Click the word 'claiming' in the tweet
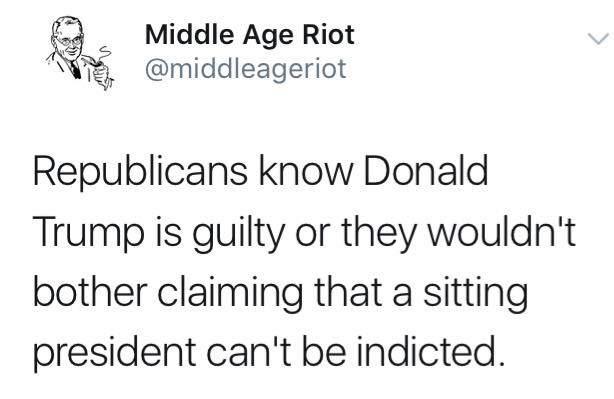This screenshot has height=399, width=614. [x=230, y=293]
